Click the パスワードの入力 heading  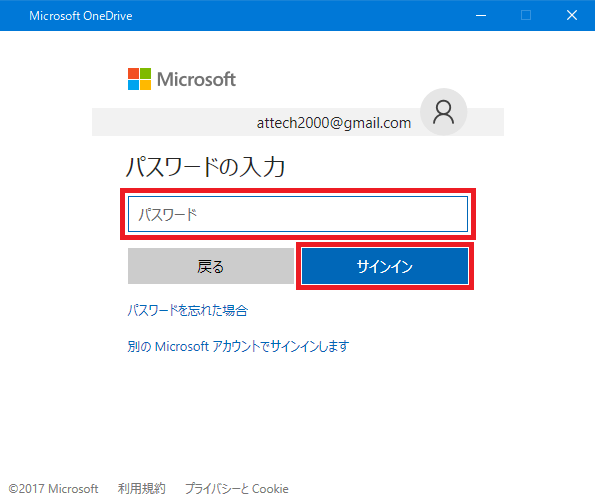[x=205, y=167]
